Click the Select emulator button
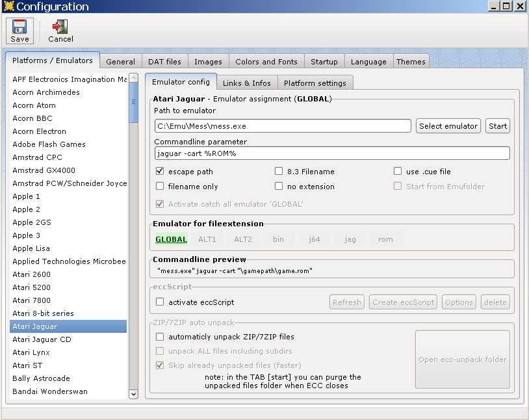Screen dimensions: 529x420 coord(448,126)
